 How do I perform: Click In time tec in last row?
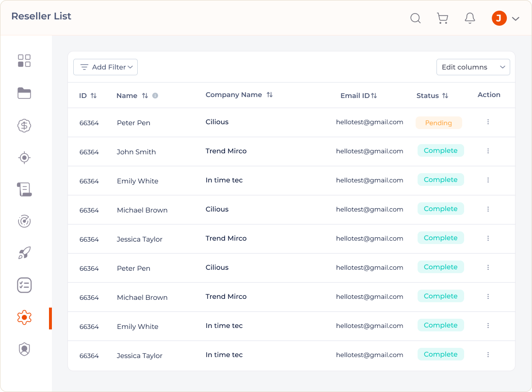coord(224,355)
